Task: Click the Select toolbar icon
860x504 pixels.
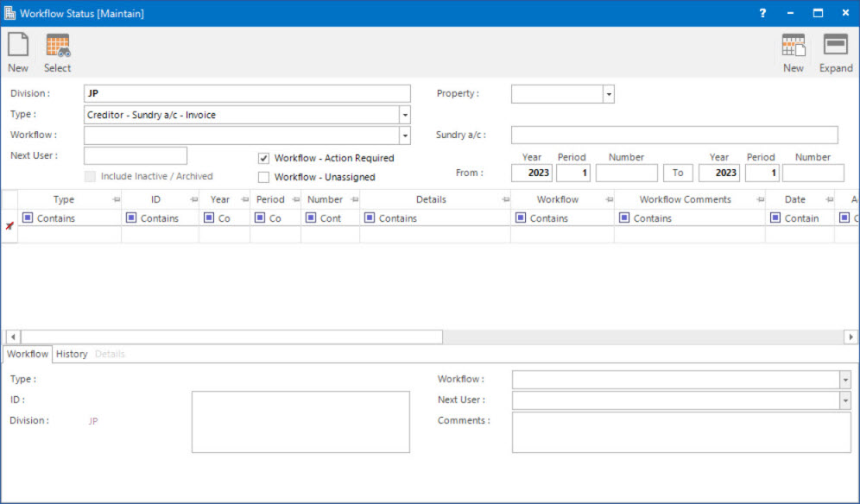Action: (x=57, y=50)
